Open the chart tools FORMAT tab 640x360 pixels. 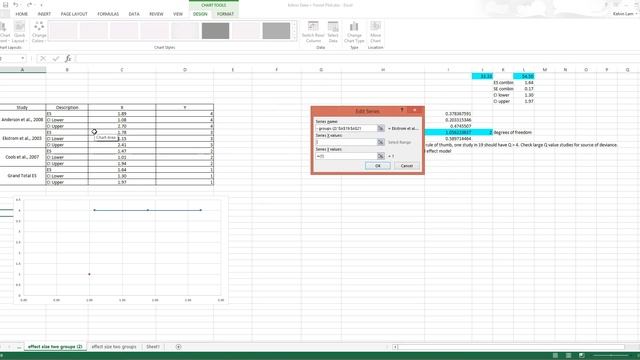[225, 14]
